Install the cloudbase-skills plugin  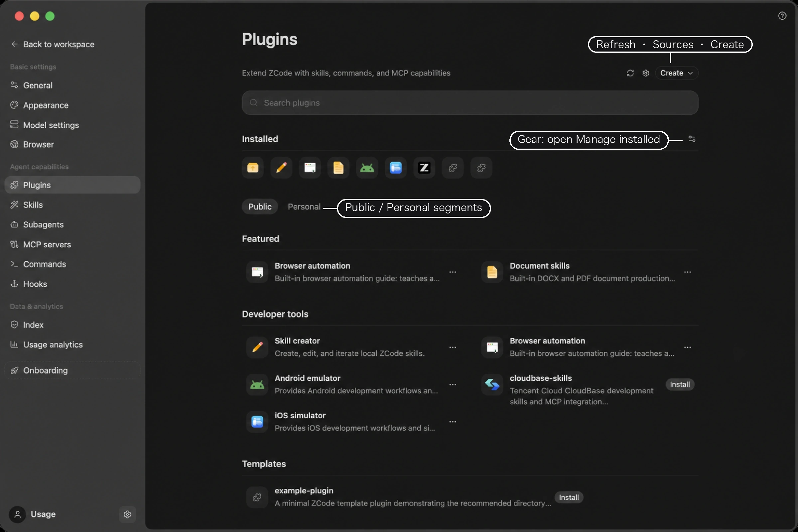[x=680, y=384]
